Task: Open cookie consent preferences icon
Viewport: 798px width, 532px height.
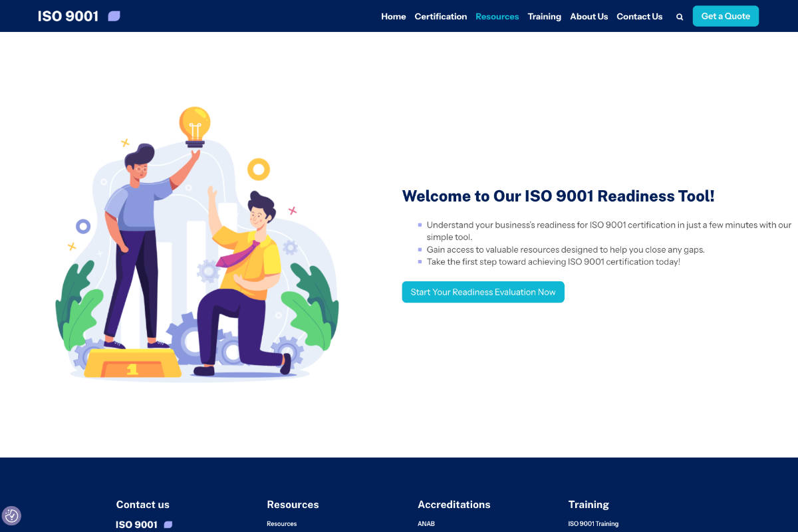Action: coord(11,515)
